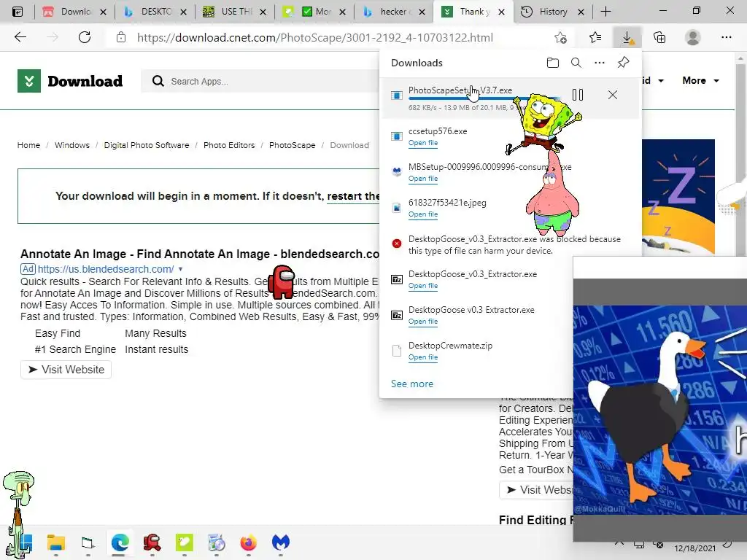Viewport: 747px width, 560px height.
Task: Open the browser Settings and more menu
Action: [x=726, y=37]
